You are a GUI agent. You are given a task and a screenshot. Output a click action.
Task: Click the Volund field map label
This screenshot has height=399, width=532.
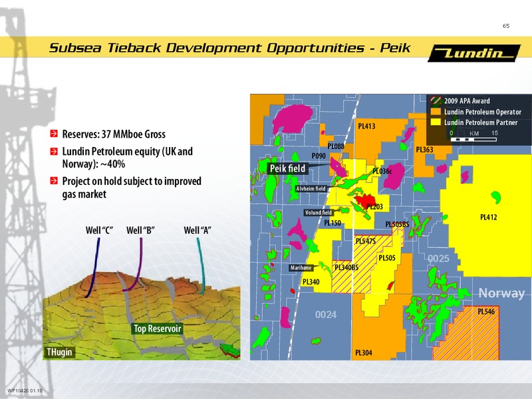pyautogui.click(x=318, y=213)
